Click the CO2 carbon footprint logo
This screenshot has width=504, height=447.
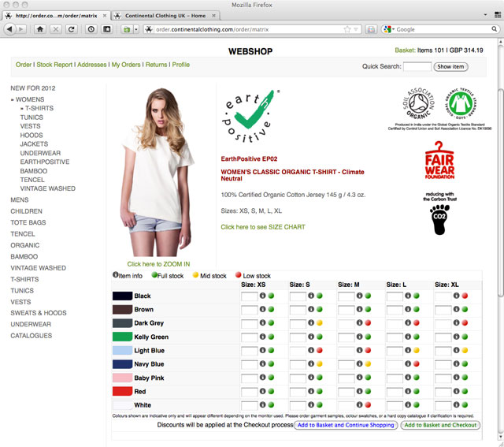click(x=439, y=219)
